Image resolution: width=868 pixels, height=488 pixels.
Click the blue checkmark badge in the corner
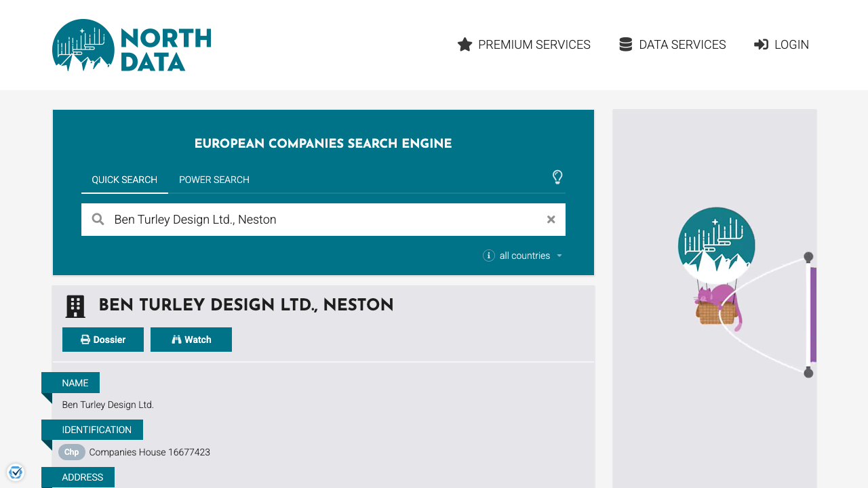click(15, 472)
